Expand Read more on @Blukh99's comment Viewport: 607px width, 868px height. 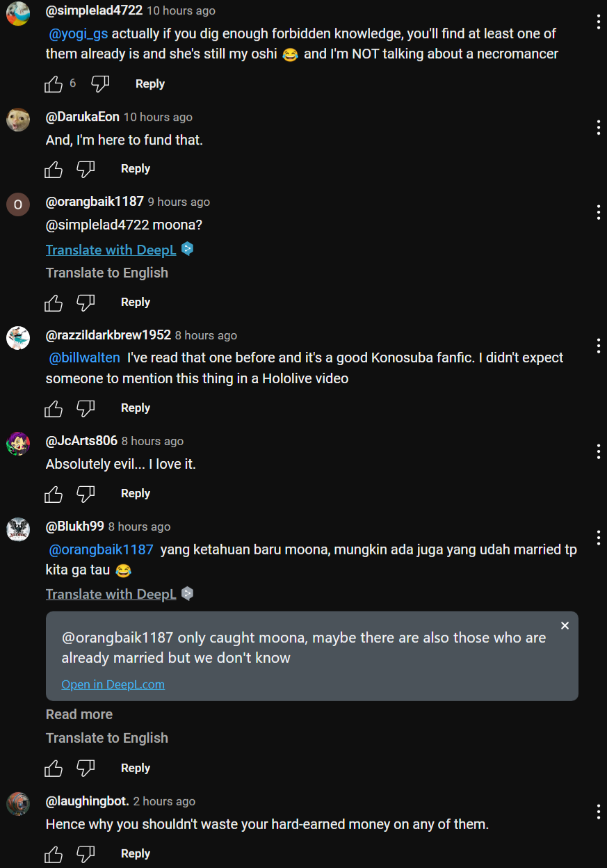[79, 714]
